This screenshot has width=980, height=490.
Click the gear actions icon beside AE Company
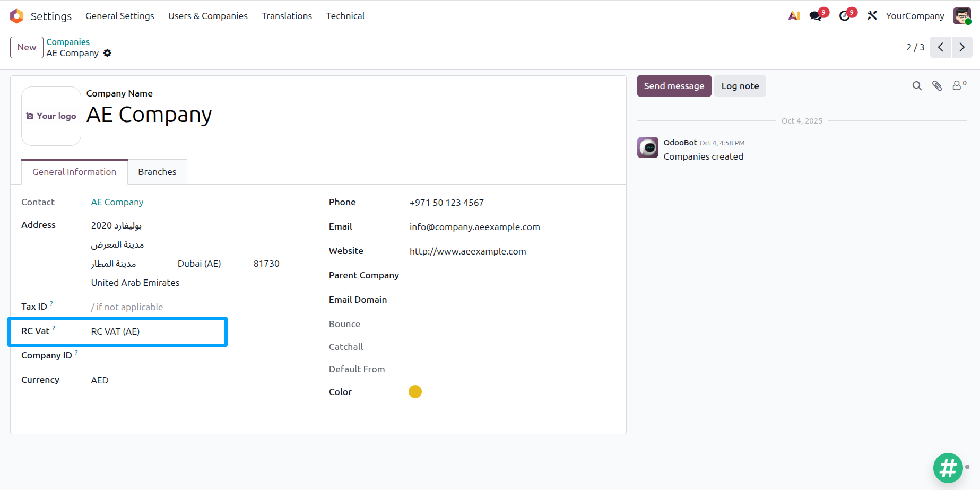pos(107,53)
